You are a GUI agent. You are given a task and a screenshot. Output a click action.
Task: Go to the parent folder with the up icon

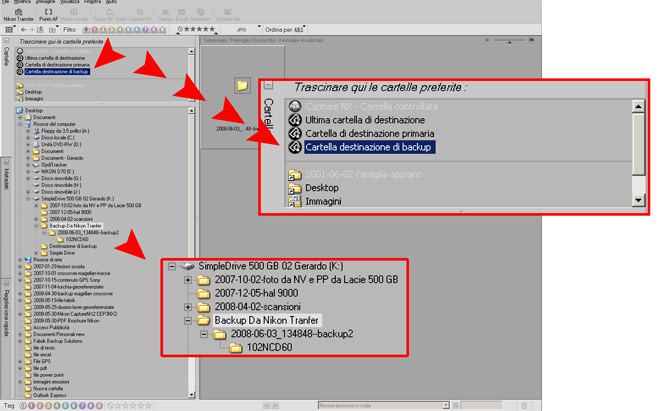point(40,29)
